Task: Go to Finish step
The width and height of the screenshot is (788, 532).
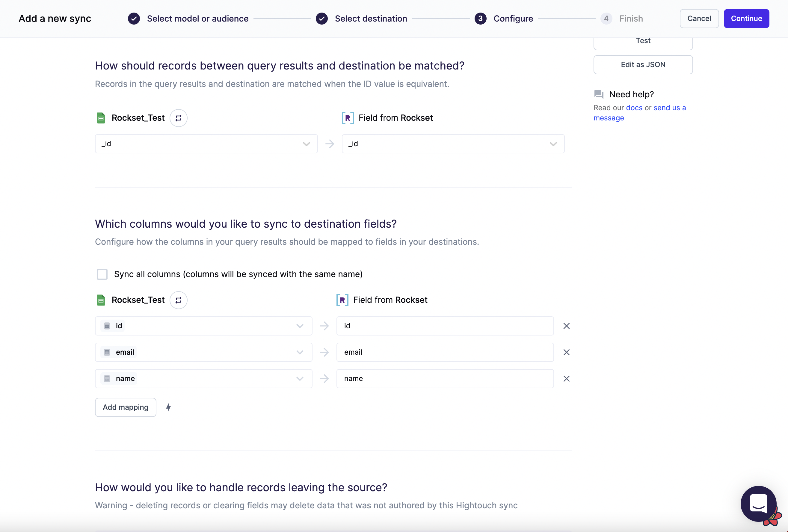Action: point(631,19)
